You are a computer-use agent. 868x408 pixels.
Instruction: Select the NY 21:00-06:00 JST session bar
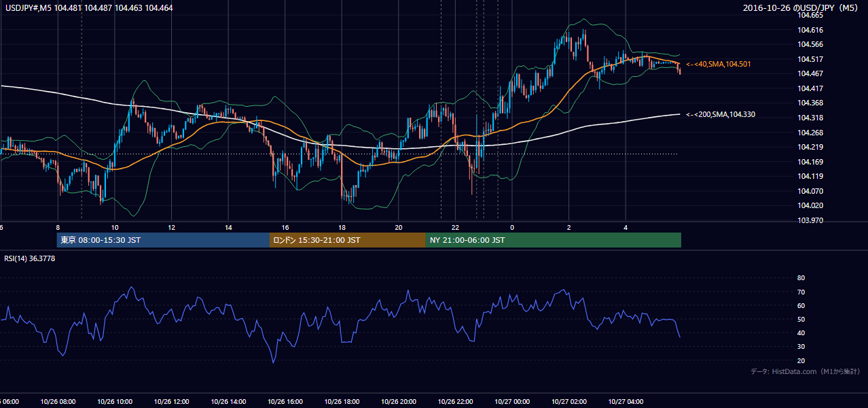(554, 240)
